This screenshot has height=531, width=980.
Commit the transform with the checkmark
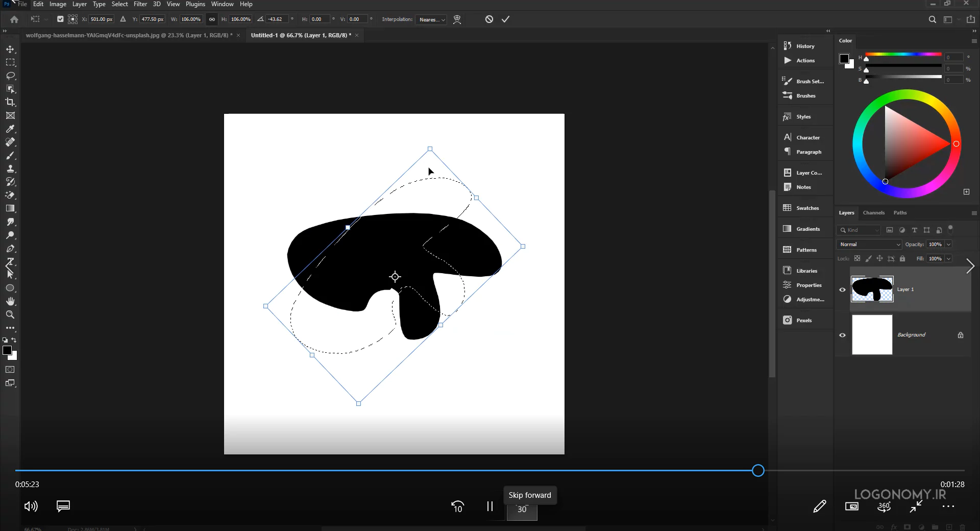tap(505, 19)
